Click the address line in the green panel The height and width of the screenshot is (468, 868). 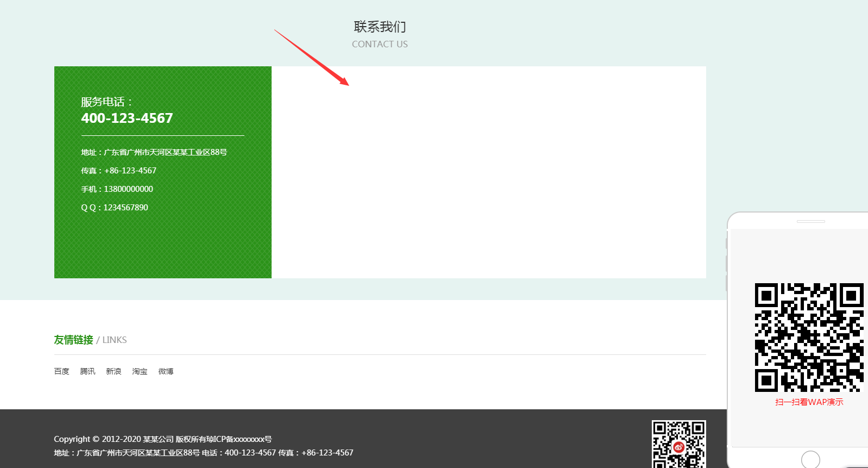[x=154, y=152]
